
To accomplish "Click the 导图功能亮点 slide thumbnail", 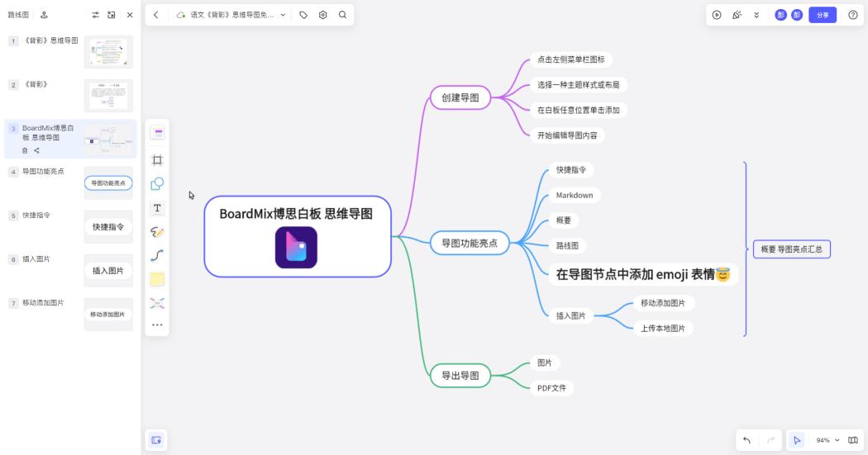I will (108, 183).
